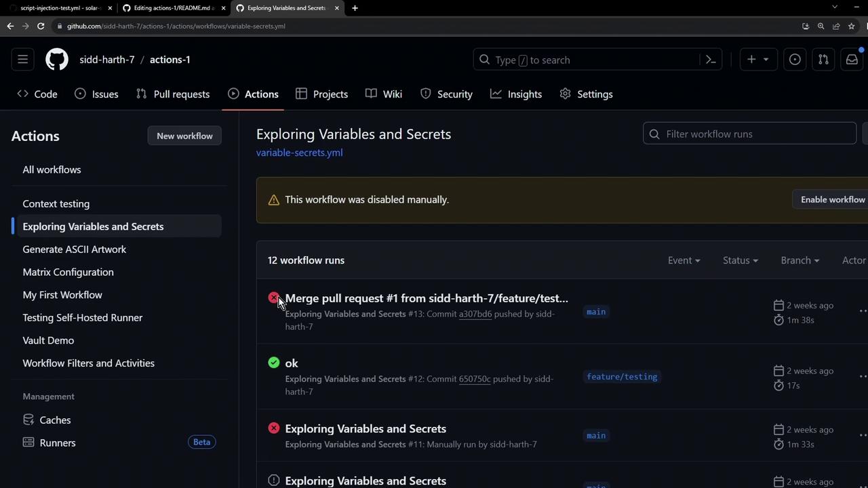This screenshot has height=488, width=868.
Task: Open the workflow run titled ok
Action: coord(292,363)
